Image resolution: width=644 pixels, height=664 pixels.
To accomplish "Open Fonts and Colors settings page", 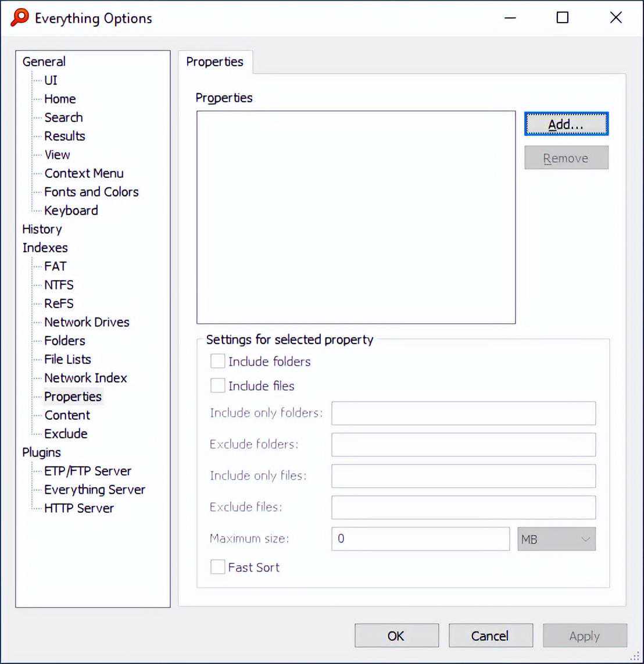I will 91,192.
